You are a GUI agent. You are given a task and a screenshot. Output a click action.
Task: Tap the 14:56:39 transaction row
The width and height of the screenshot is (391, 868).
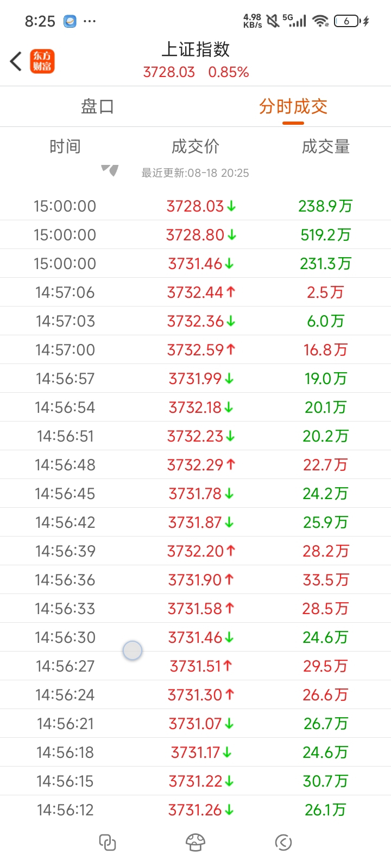coord(195,551)
